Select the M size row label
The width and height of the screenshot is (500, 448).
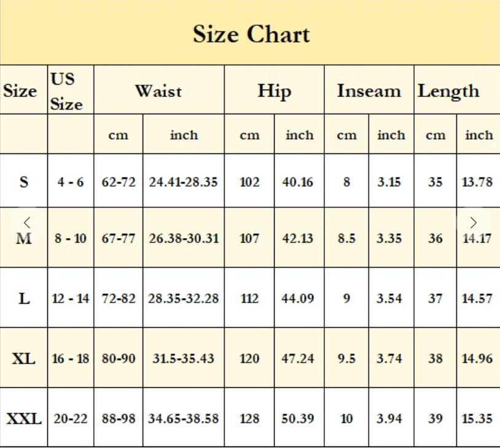24,238
